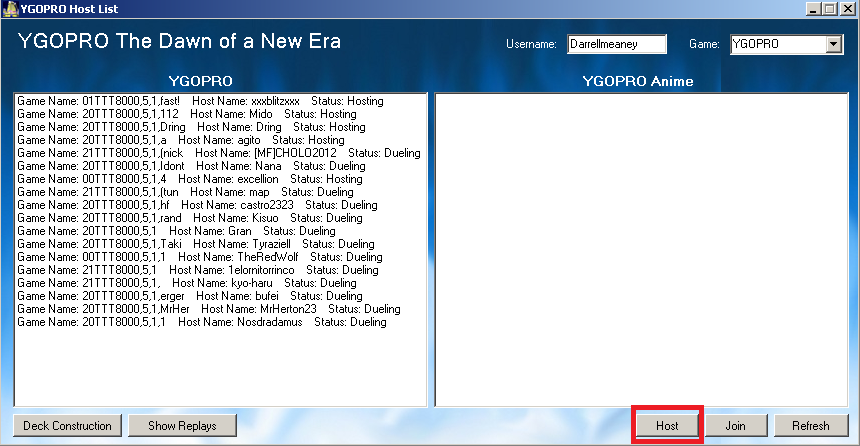Select game hosted by Tyraziell
Viewport: 860px width, 446px height.
tap(220, 244)
